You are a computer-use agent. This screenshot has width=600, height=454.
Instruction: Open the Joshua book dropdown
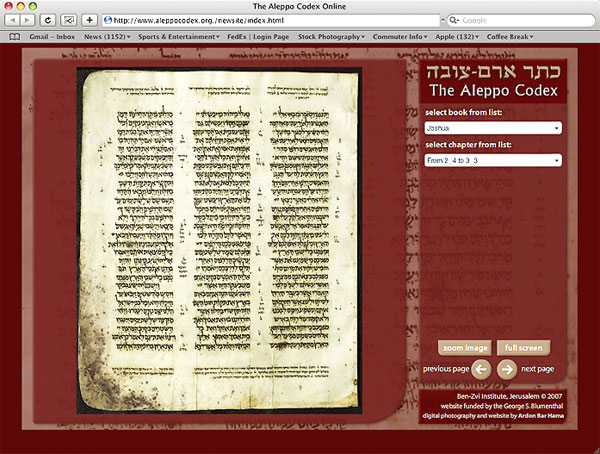pos(493,128)
